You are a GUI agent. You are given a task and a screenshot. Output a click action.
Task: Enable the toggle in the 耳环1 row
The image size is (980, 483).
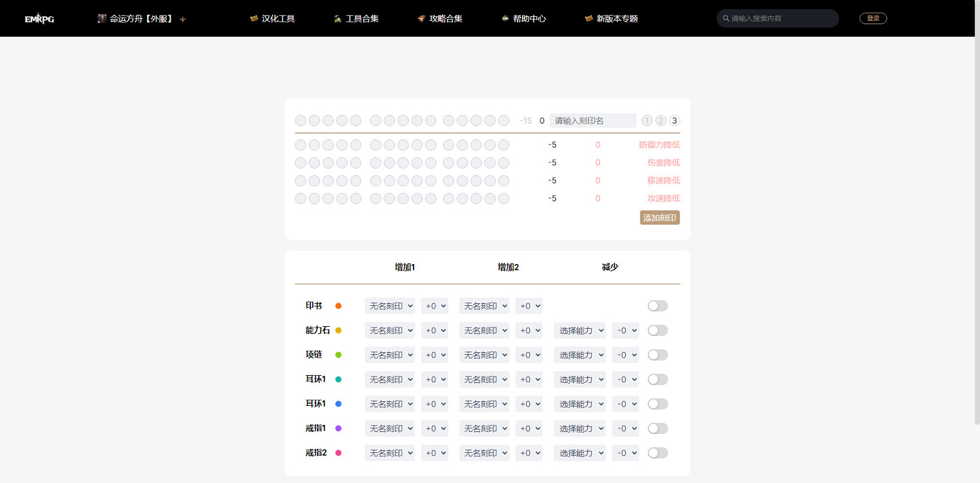(x=657, y=379)
